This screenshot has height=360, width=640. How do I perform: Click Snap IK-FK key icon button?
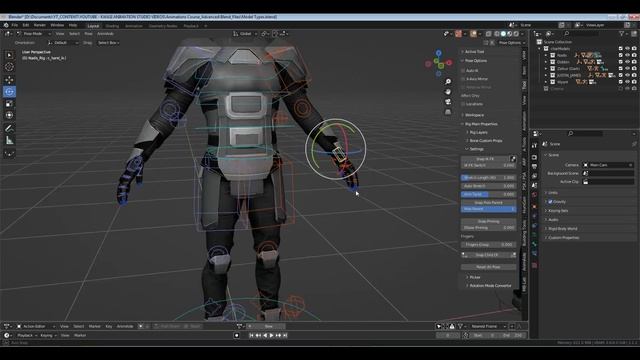(x=513, y=159)
